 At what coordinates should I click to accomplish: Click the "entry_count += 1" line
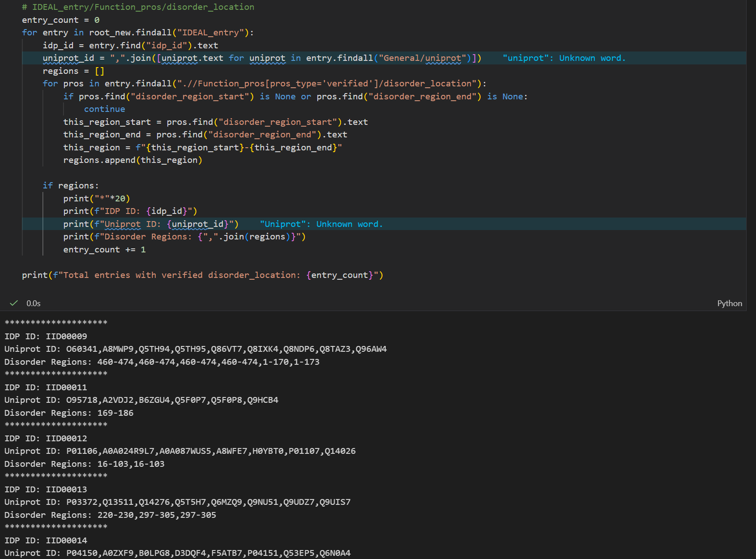pyautogui.click(x=105, y=250)
